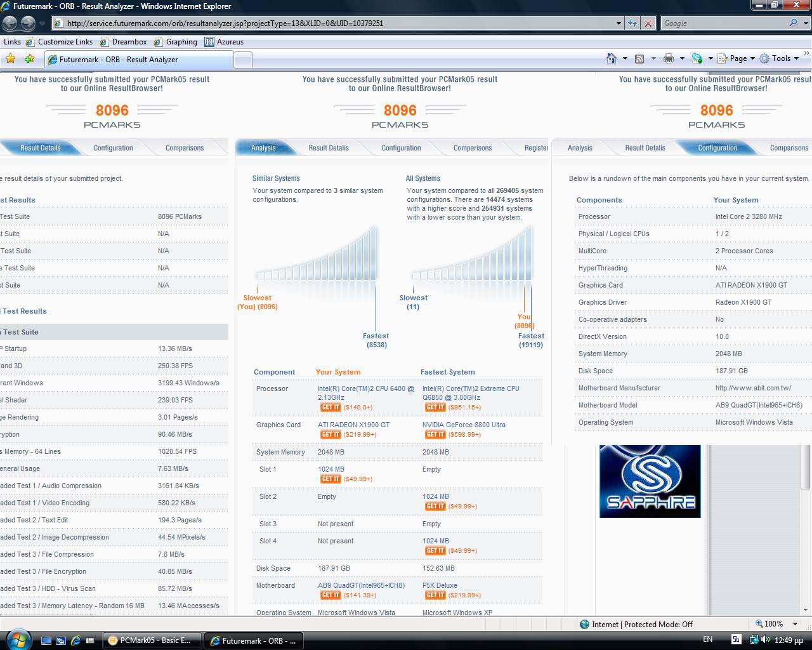Expand the Home button dropdown arrow
The image size is (812, 650).
click(625, 58)
